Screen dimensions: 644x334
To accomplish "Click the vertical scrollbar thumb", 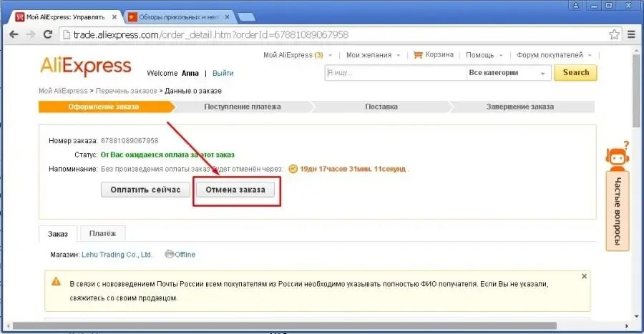I will pos(637,91).
